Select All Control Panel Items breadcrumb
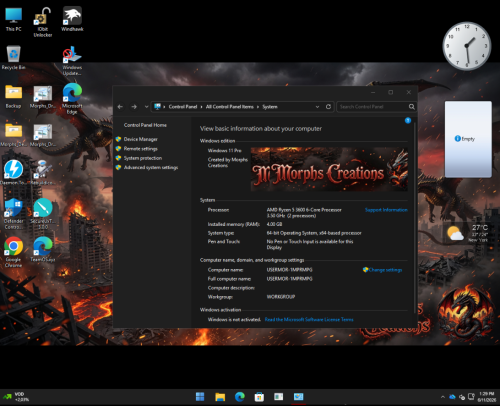 [x=230, y=107]
